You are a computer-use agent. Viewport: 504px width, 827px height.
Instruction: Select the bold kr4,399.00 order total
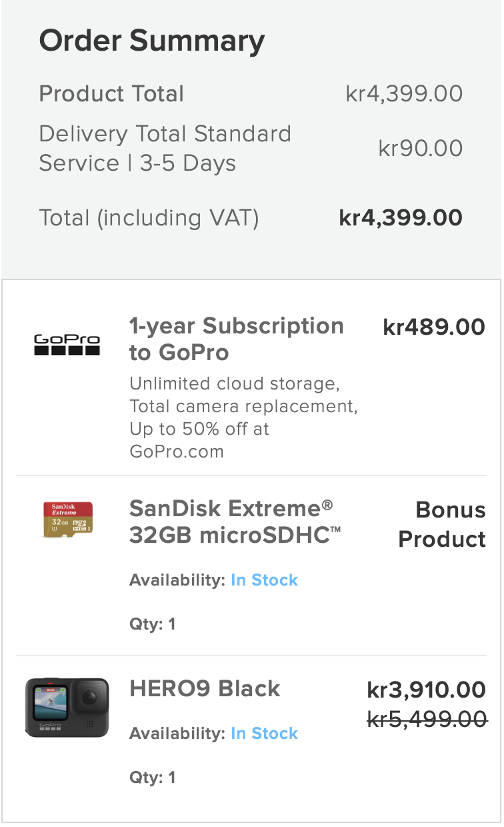pos(401,218)
